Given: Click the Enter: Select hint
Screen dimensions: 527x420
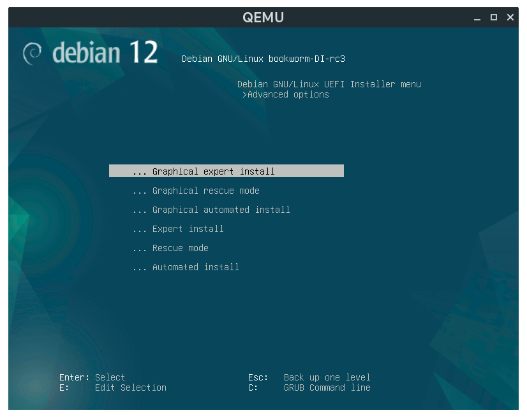Looking at the screenshot, I should click(92, 377).
